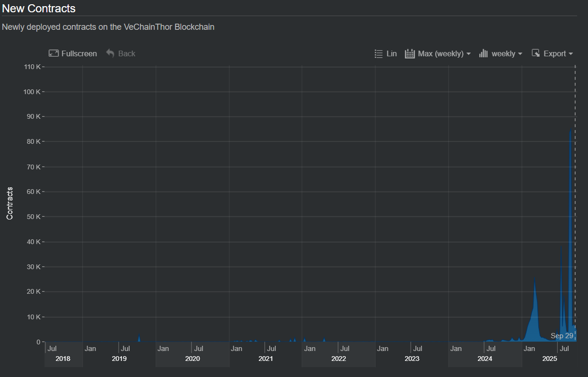The height and width of the screenshot is (377, 588).
Task: Select the 2022 year segment on timeline
Action: pos(339,359)
